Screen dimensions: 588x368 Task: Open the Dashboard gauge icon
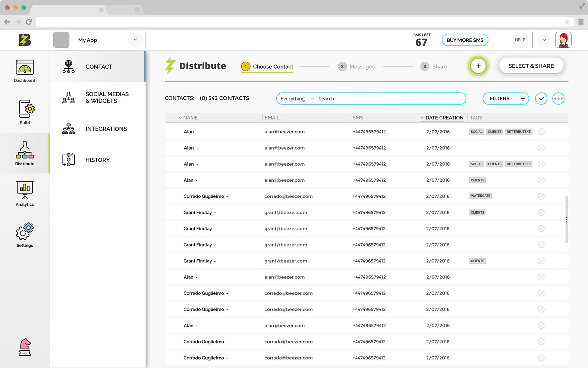(25, 68)
